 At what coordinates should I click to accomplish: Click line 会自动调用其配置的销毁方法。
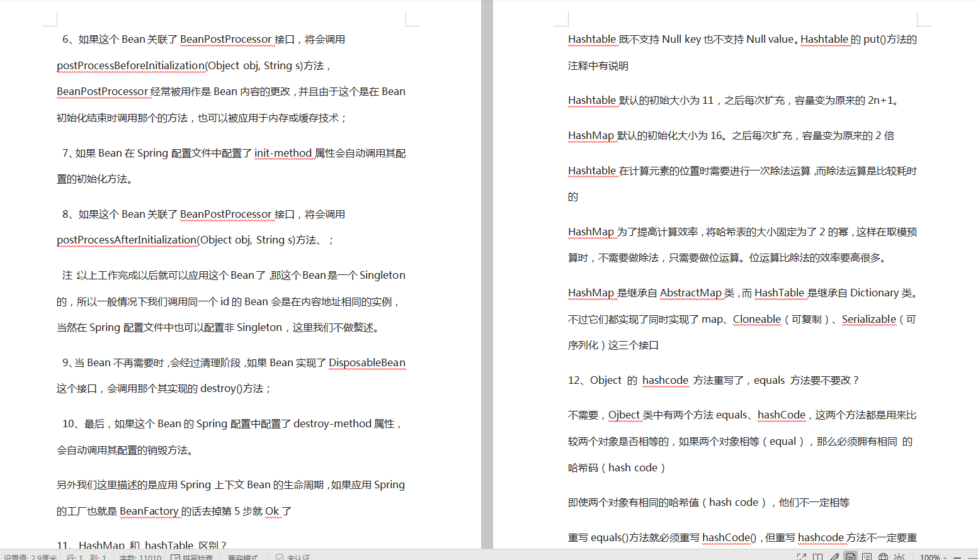(125, 450)
